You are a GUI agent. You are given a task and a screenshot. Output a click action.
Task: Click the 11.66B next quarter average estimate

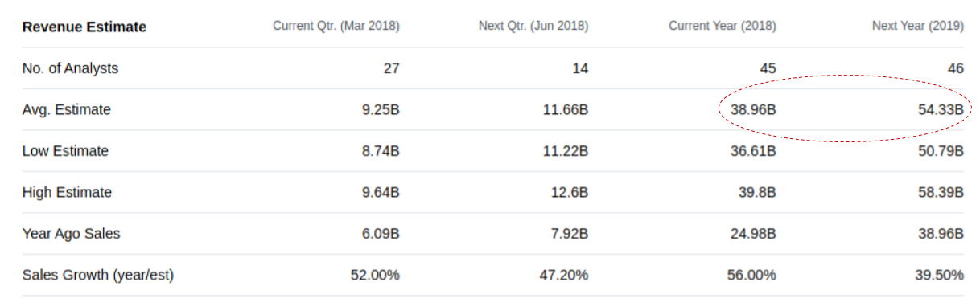tap(566, 110)
